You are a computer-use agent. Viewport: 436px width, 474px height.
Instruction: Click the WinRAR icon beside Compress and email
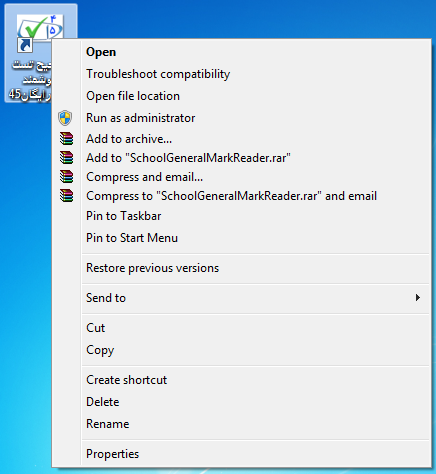[x=66, y=177]
